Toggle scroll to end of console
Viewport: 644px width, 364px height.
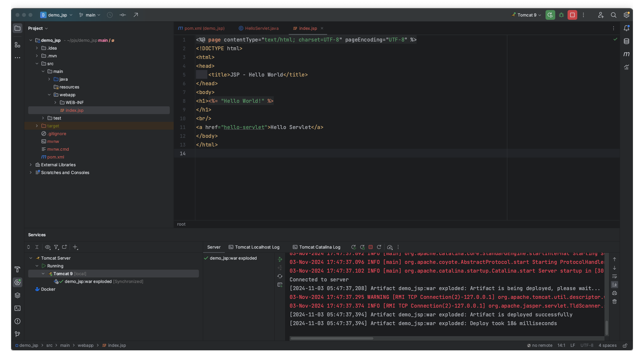click(x=615, y=285)
